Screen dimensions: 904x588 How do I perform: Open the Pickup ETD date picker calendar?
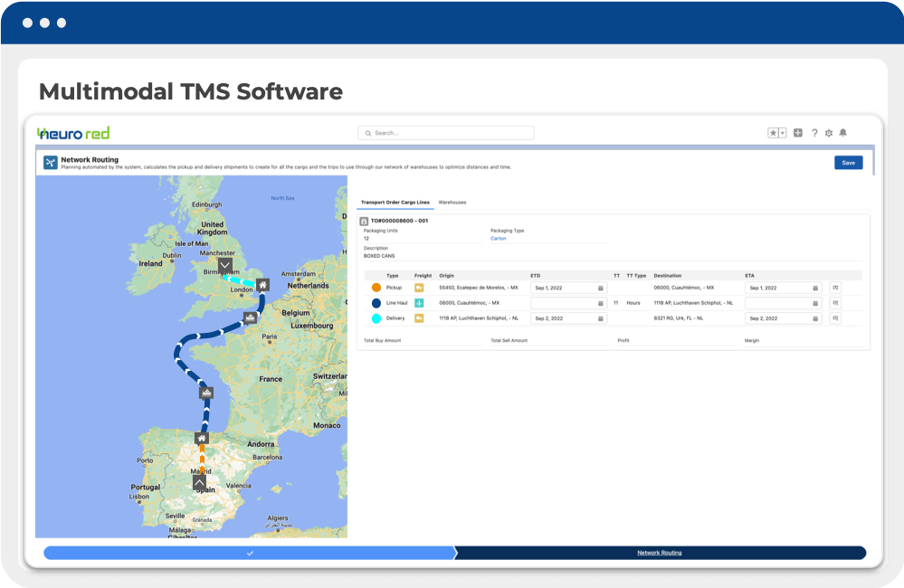(x=600, y=289)
